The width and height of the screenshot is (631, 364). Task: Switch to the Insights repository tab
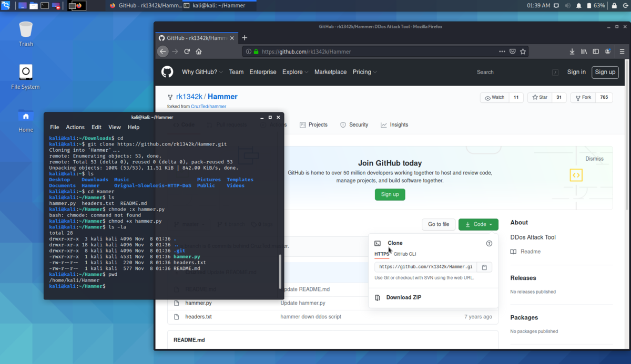[x=394, y=124]
